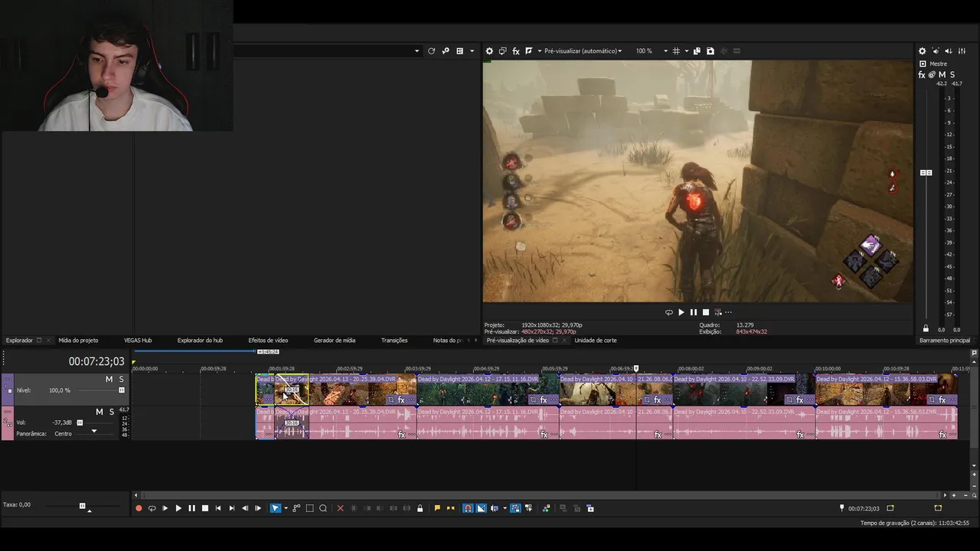Select the Normal edit tool arrow

pyautogui.click(x=276, y=508)
